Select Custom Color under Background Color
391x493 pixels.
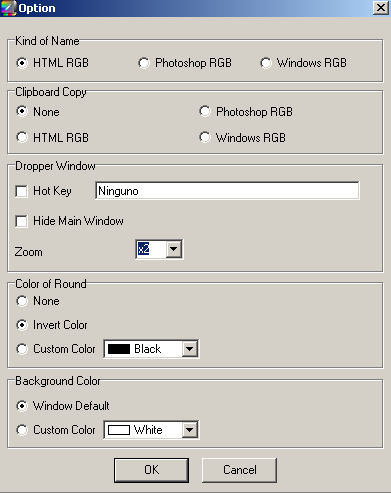tap(22, 430)
